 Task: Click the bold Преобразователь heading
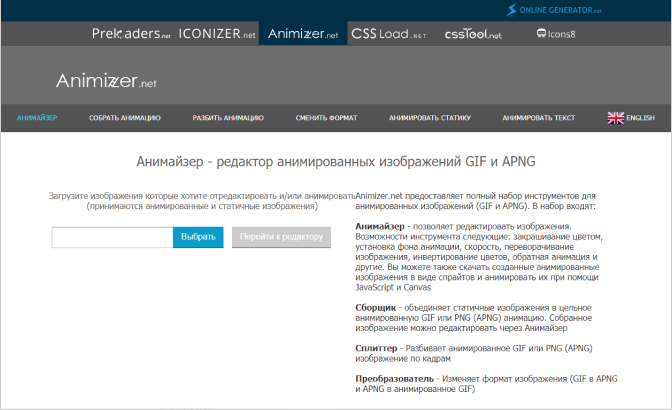pyautogui.click(x=394, y=379)
